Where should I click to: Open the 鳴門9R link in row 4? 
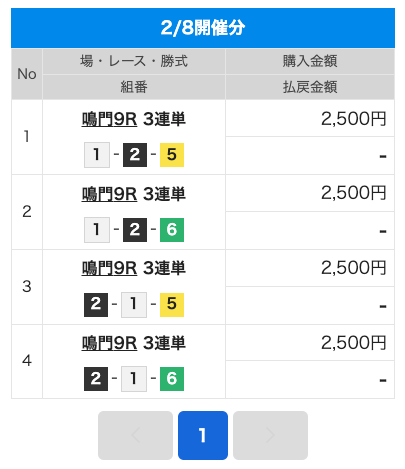tap(109, 343)
